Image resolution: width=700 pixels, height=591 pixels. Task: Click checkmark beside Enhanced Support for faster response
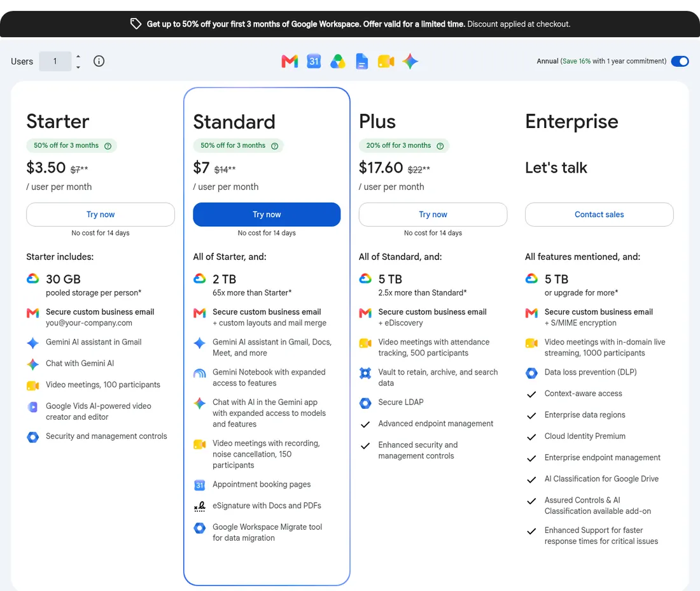[531, 532]
